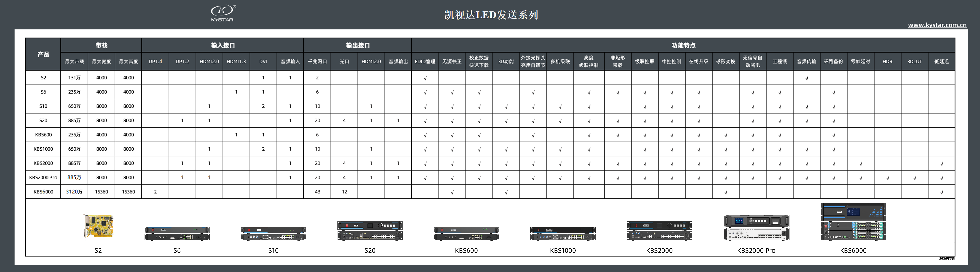The height and width of the screenshot is (272, 980).
Task: Click the 在线升级 column header
Action: point(699,61)
